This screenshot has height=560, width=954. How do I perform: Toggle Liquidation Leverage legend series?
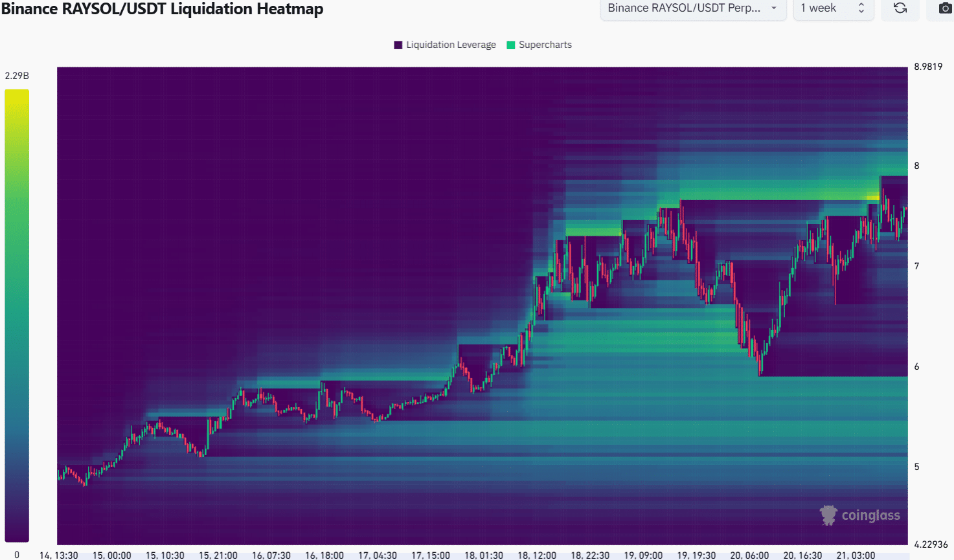[445, 45]
